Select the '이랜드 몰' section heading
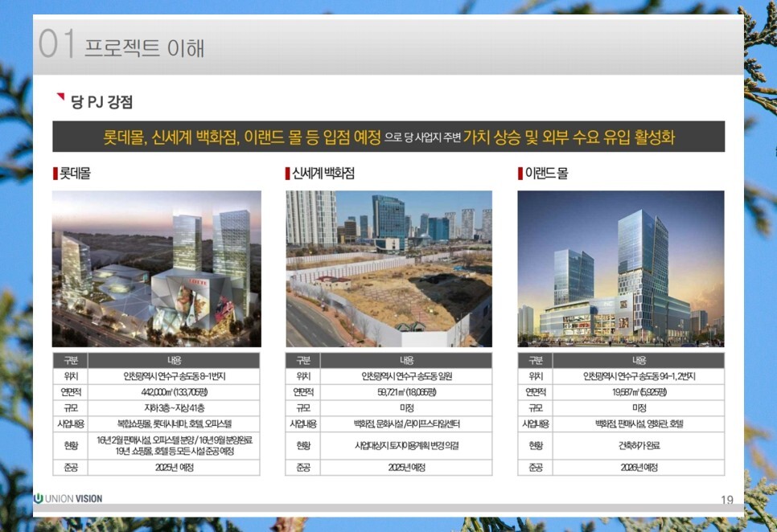This screenshot has height=532, width=777. [546, 174]
